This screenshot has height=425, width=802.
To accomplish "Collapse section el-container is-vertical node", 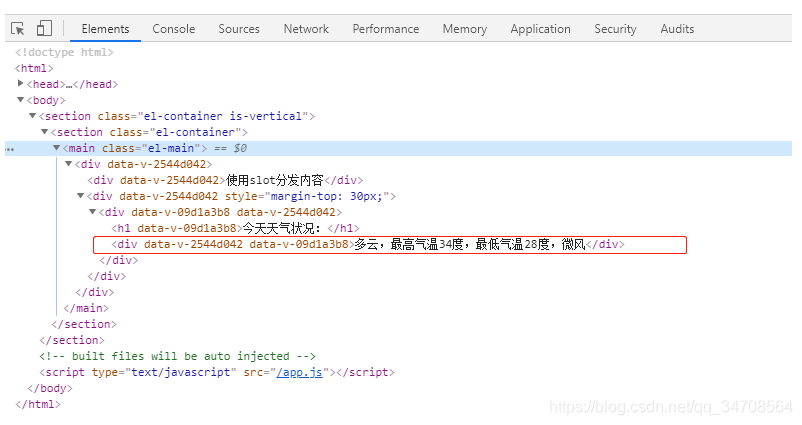I will [x=32, y=116].
